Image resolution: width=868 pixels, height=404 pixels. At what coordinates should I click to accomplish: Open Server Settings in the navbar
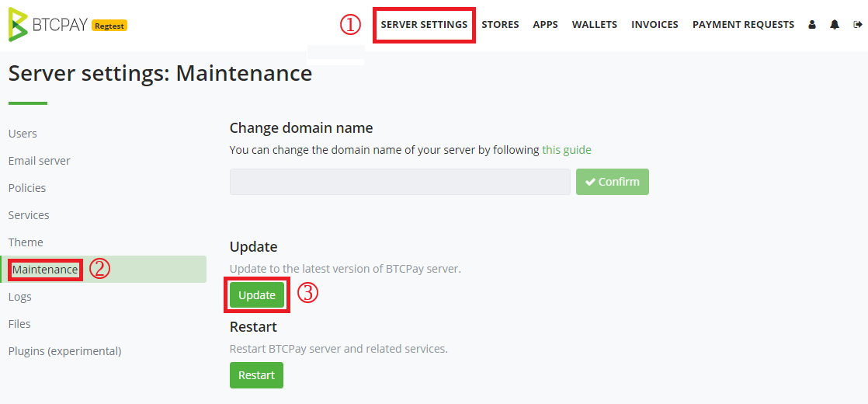pyautogui.click(x=424, y=25)
